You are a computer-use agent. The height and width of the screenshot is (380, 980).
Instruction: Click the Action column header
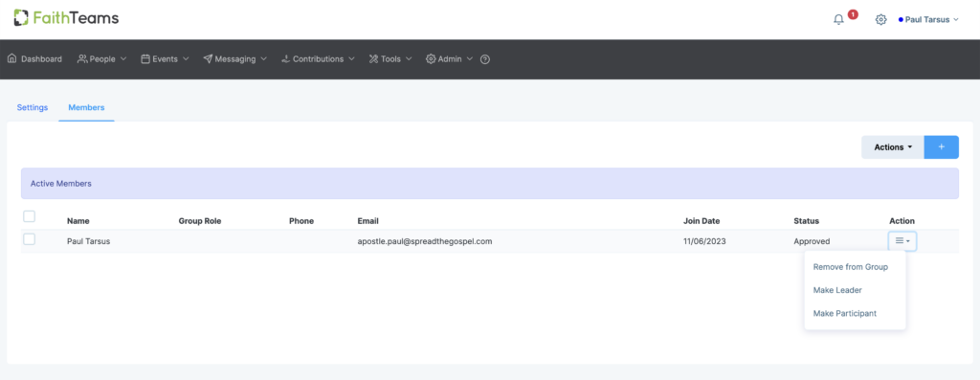click(902, 220)
